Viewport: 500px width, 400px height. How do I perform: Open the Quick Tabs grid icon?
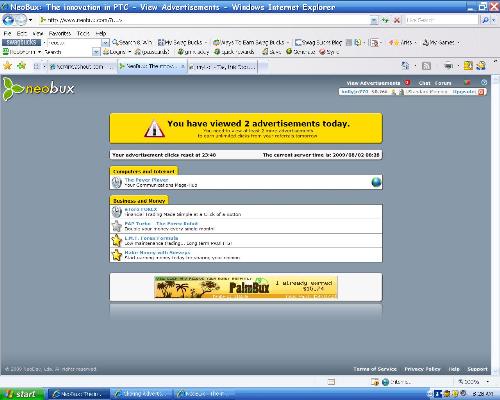[37, 66]
